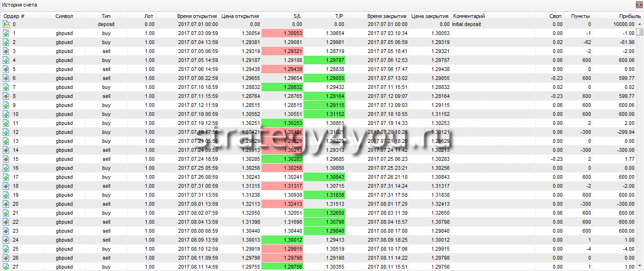Sort by the Пункты column header

tap(580, 16)
